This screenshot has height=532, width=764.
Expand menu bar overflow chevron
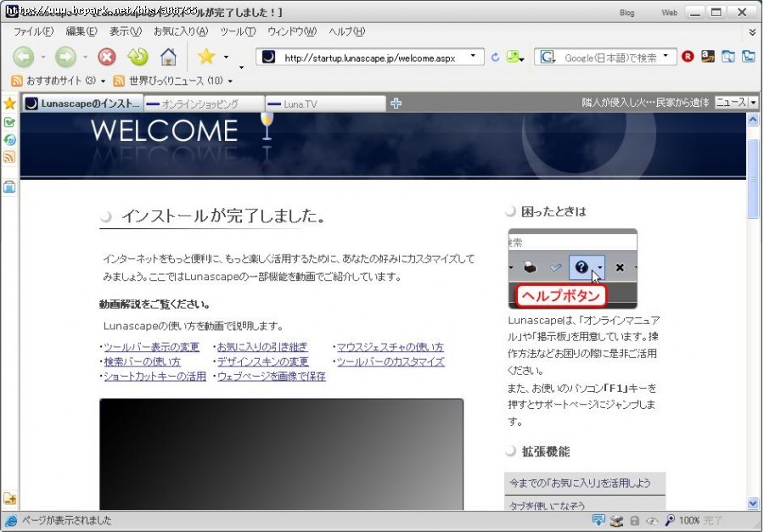point(752,32)
